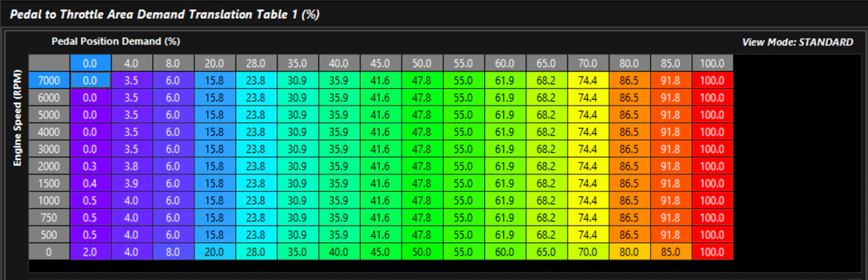868x280 pixels.
Task: Select the 70.0 cell in the 0 RPM row
Action: [x=588, y=251]
